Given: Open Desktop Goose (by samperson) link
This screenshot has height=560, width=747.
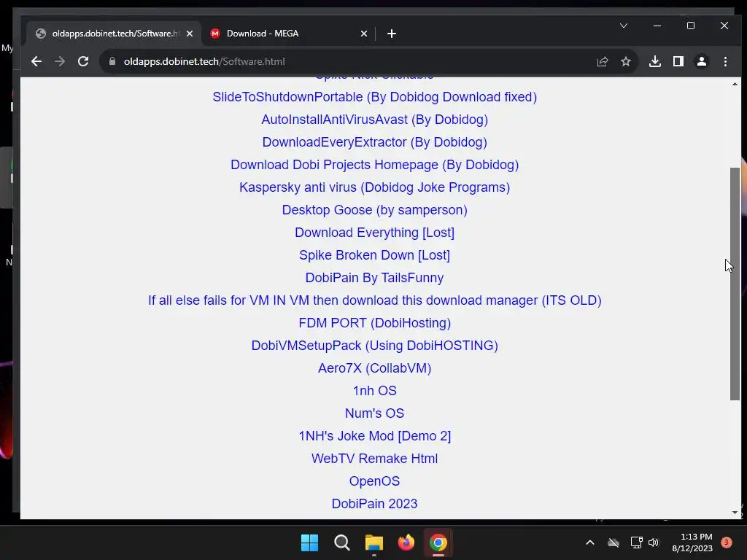Looking at the screenshot, I should click(x=374, y=210).
